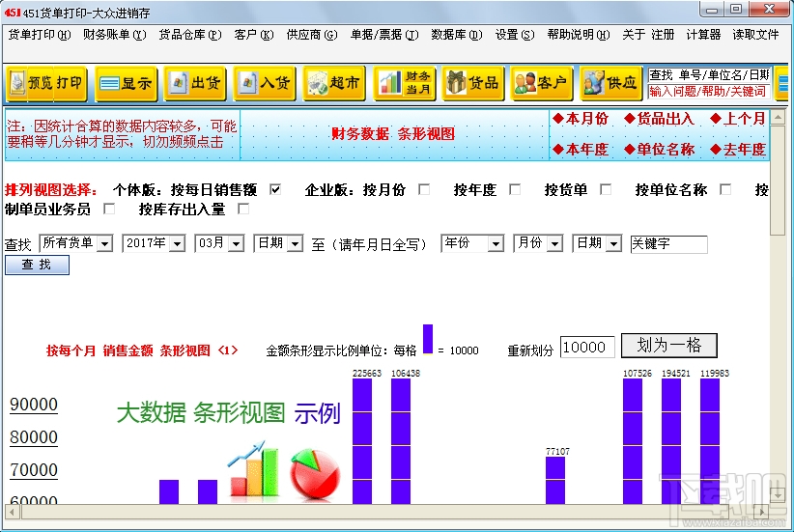Tick the 按单位名称 checkbox
The image size is (794, 532).
click(725, 190)
